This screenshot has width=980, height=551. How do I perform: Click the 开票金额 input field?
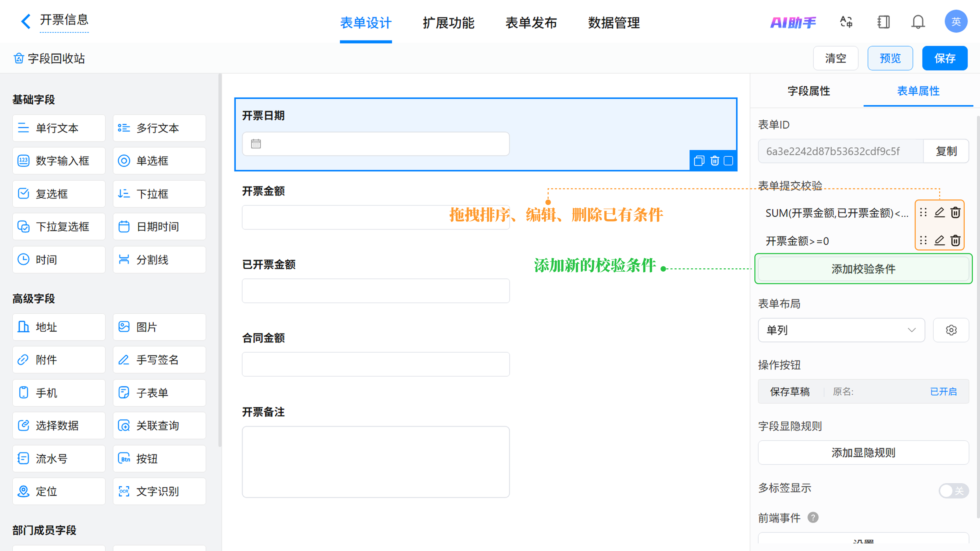pos(375,218)
